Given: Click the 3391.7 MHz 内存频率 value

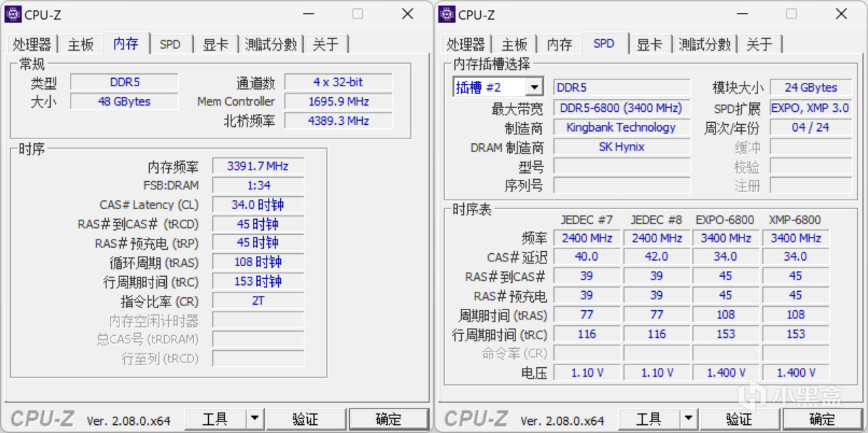Looking at the screenshot, I should point(258,166).
